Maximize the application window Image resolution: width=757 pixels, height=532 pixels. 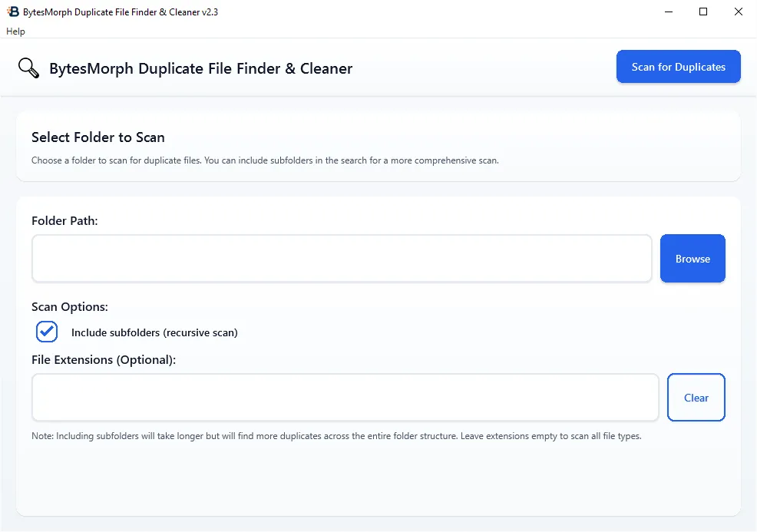703,12
